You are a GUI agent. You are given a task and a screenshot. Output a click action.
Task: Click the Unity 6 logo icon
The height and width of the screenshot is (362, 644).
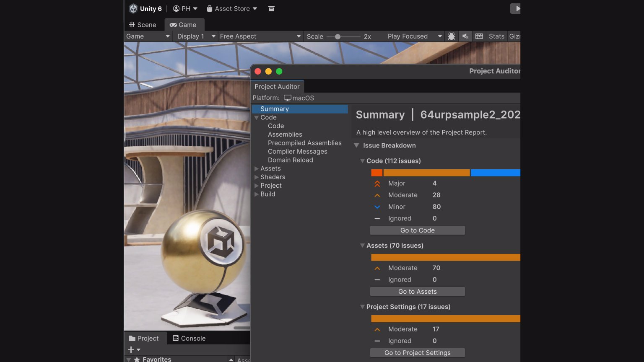133,8
